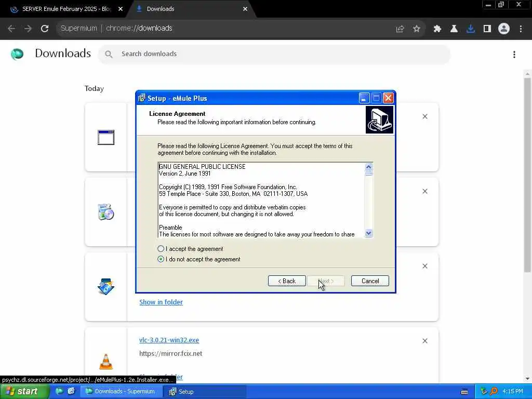The image size is (532, 399).
Task: Click the eMule Plus setup wizard image
Action: coord(379,120)
